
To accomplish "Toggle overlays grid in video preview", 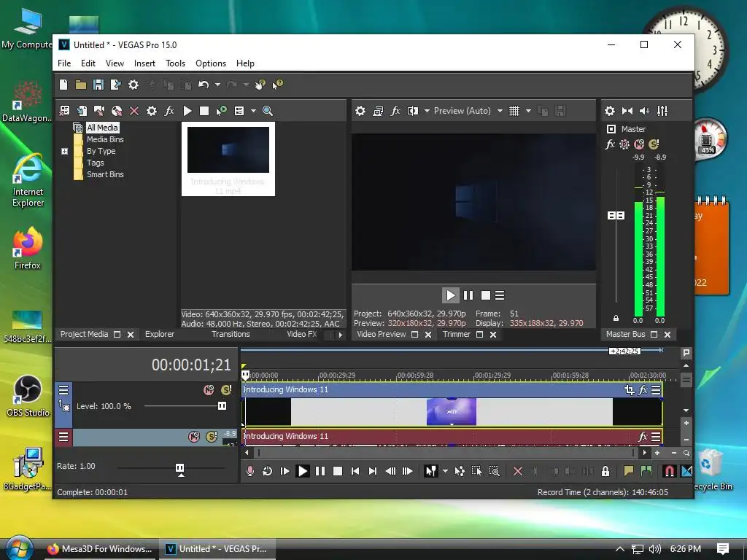I will [514, 111].
